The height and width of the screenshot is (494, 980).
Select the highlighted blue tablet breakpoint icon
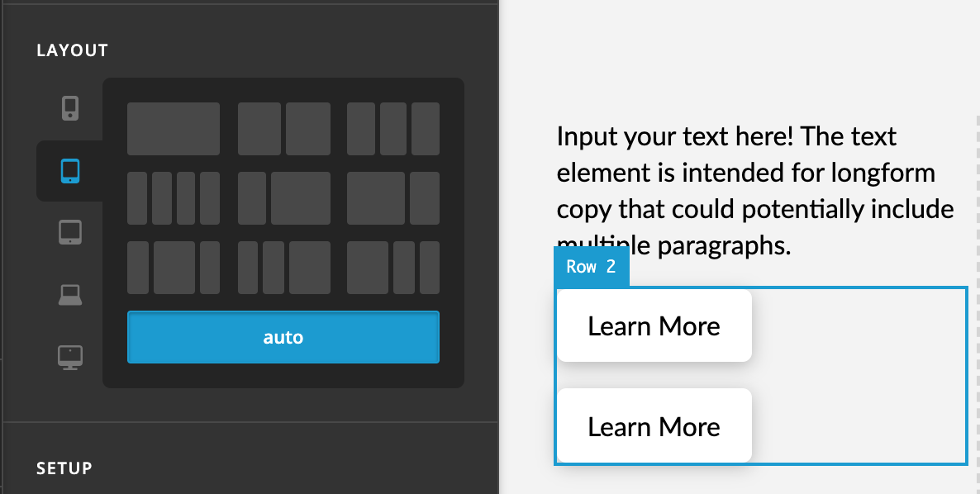(70, 170)
